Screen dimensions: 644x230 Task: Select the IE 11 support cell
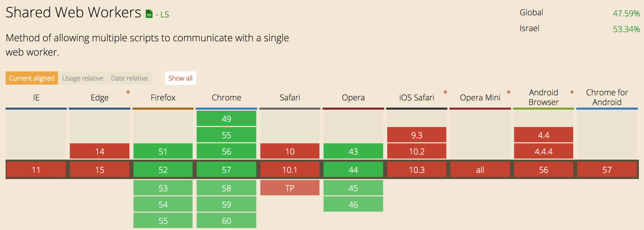(36, 170)
